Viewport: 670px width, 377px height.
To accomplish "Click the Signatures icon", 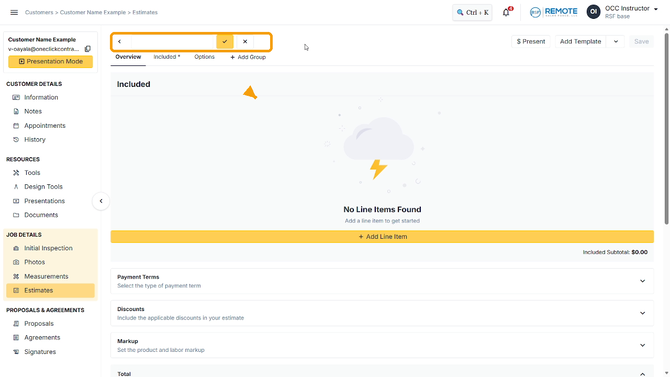I will [x=16, y=352].
